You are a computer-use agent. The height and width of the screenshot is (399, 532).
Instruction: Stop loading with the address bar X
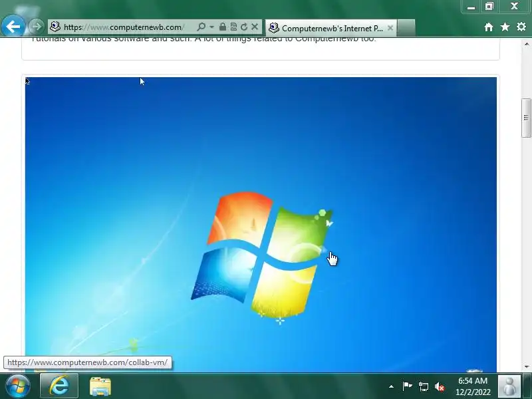(255, 27)
